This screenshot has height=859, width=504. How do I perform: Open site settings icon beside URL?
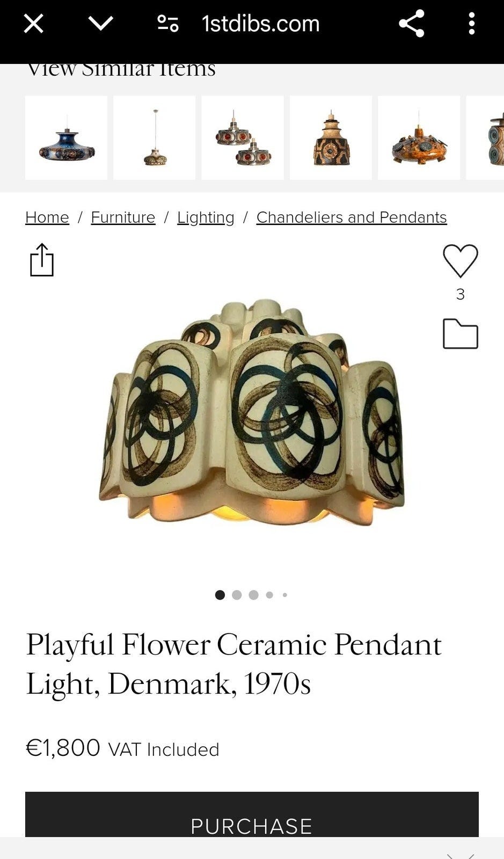pos(168,24)
